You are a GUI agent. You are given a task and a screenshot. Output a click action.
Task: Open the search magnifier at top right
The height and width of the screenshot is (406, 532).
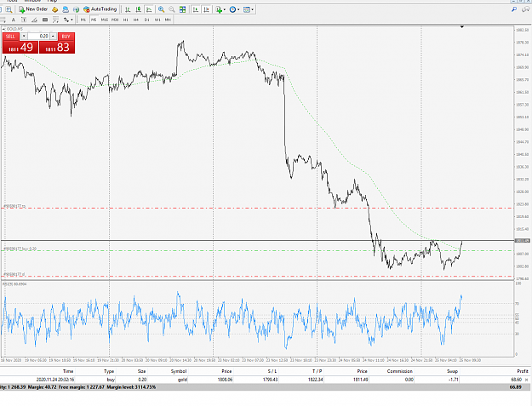tap(514, 9)
